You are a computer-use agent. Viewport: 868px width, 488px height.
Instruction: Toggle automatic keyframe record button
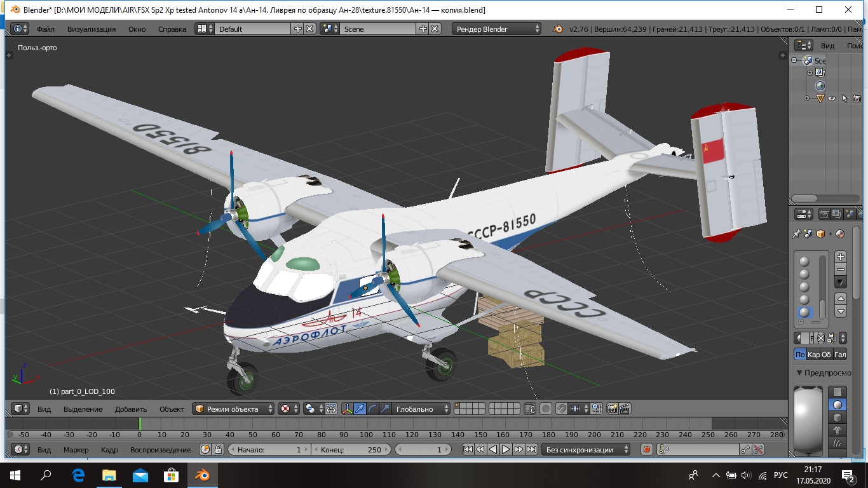pos(647,449)
